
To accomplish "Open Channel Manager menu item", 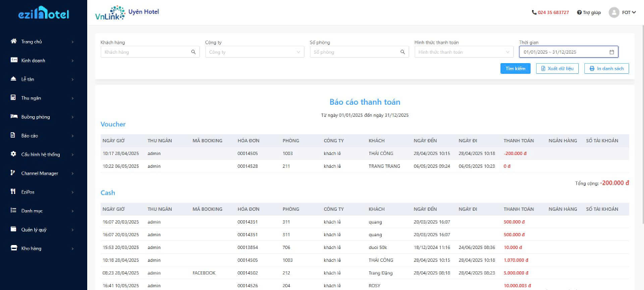I will click(x=44, y=173).
